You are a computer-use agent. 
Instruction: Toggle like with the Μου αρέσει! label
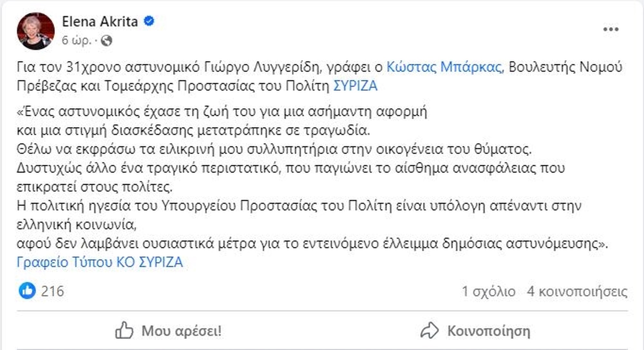coord(181,331)
